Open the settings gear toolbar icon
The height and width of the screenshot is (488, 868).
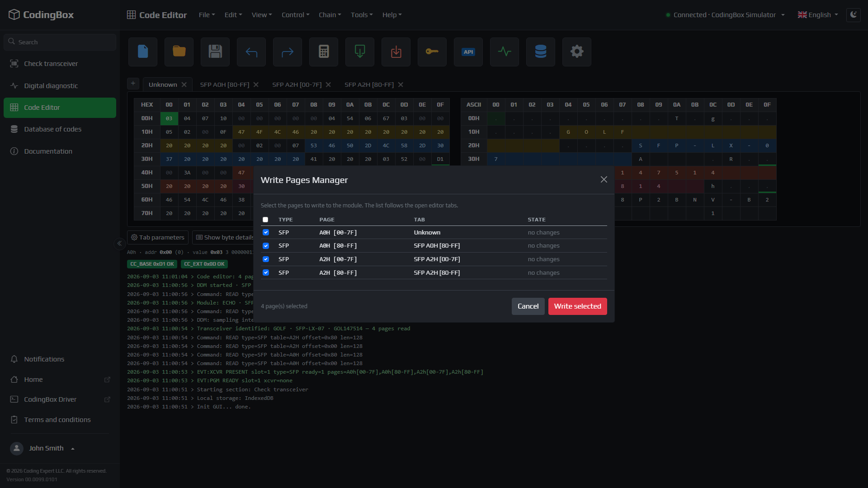point(577,52)
